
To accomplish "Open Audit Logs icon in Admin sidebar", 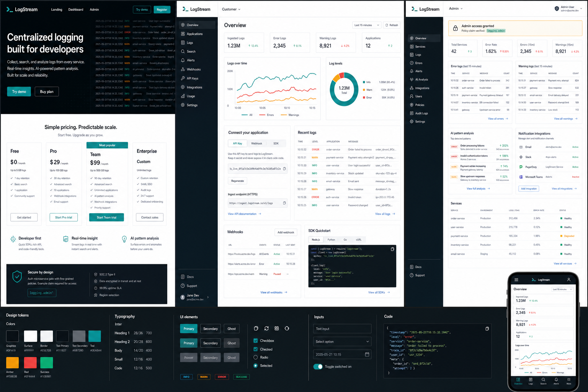I will (x=412, y=113).
